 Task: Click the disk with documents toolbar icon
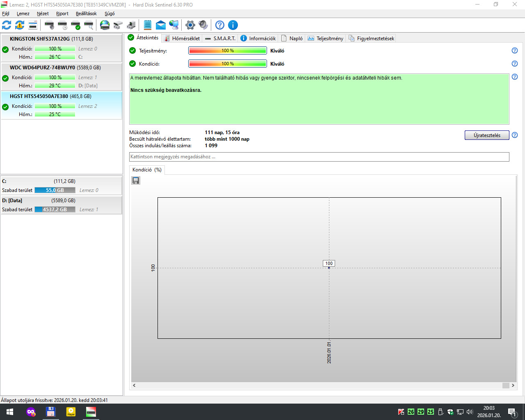tap(131, 25)
